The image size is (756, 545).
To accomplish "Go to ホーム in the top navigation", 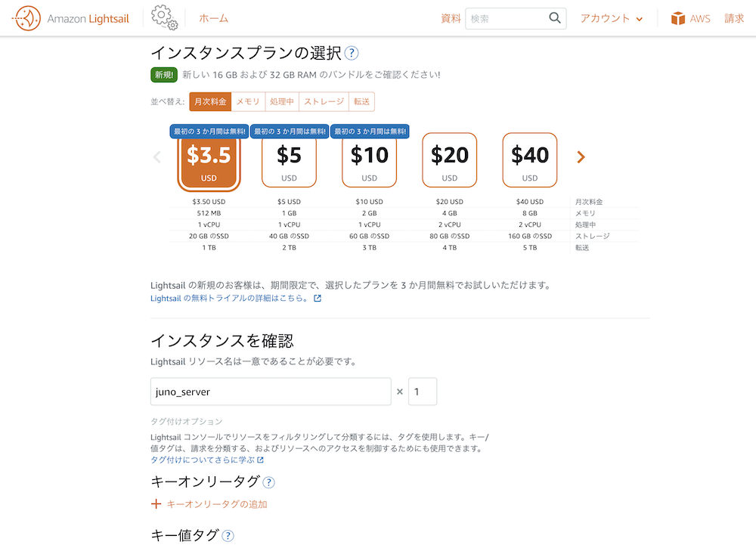I will (214, 18).
